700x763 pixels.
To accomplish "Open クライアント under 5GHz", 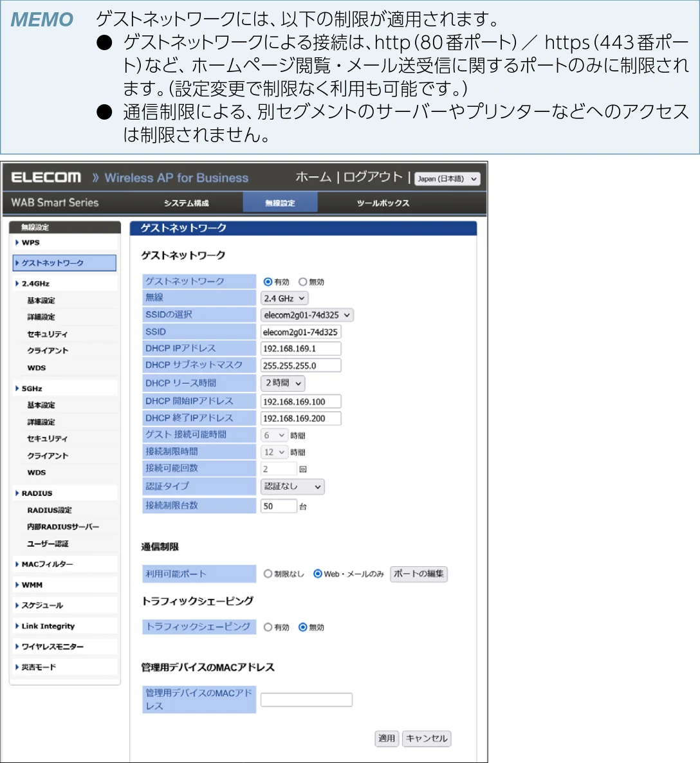I will click(x=48, y=455).
